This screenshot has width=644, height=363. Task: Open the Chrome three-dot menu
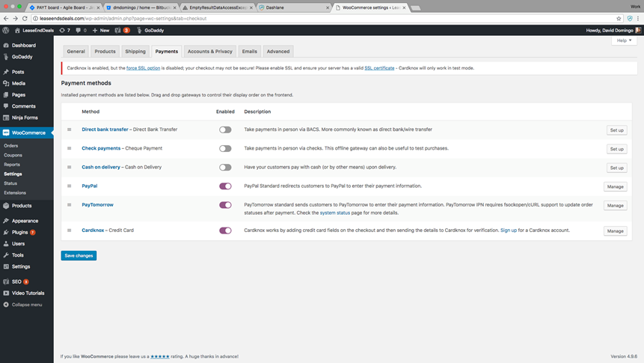[x=638, y=19]
